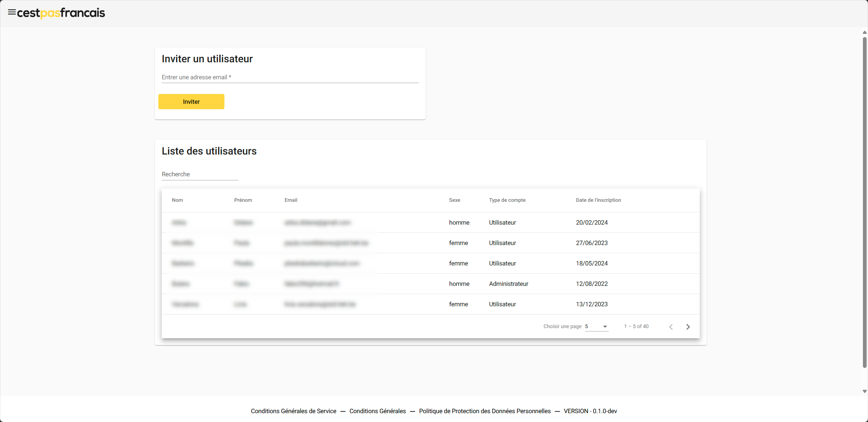The image size is (868, 422).
Task: Sort table by Sexe column header
Action: (455, 200)
